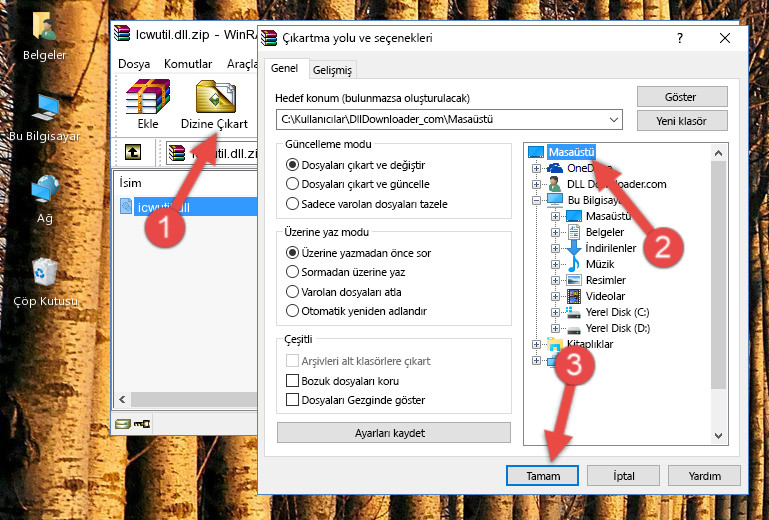Click the Ekle archive icon in WinRAR
The width and height of the screenshot is (769, 520).
coord(148,96)
